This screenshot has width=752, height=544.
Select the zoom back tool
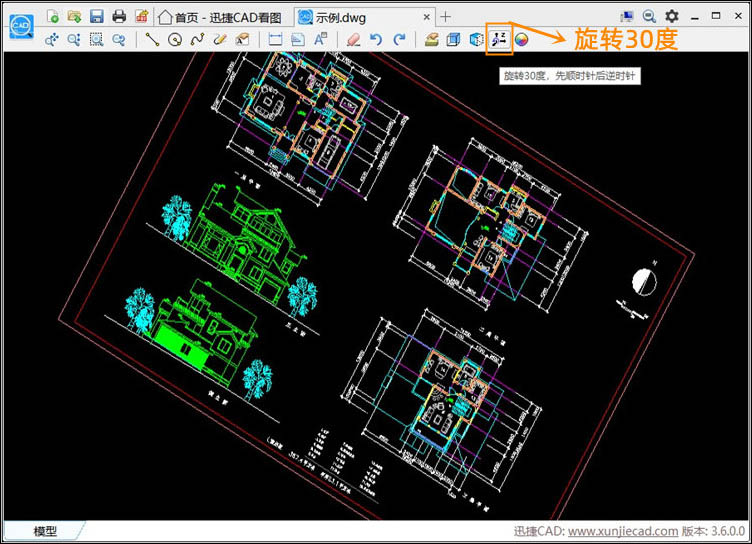pyautogui.click(x=118, y=39)
